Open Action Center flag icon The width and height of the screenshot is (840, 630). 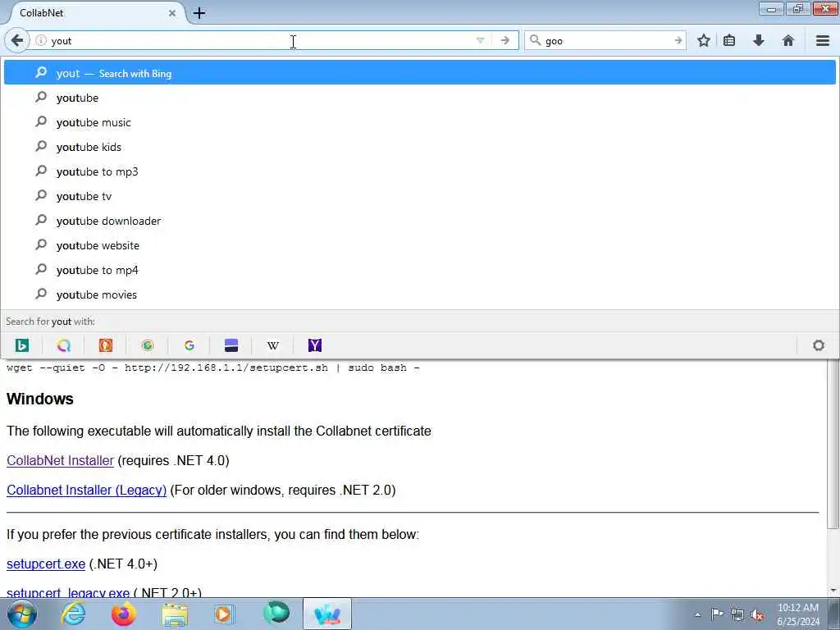pos(717,614)
